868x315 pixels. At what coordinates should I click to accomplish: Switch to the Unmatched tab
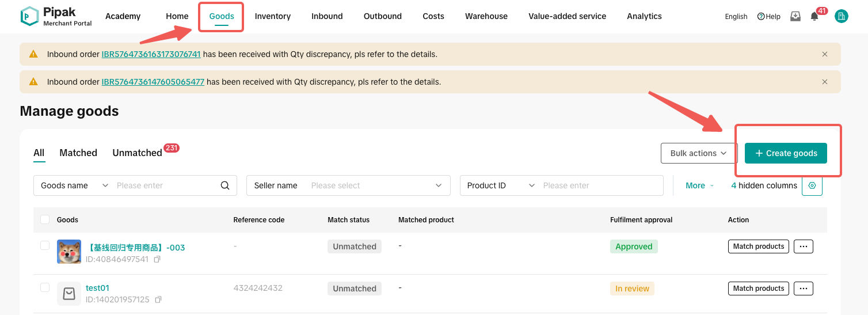coord(137,153)
